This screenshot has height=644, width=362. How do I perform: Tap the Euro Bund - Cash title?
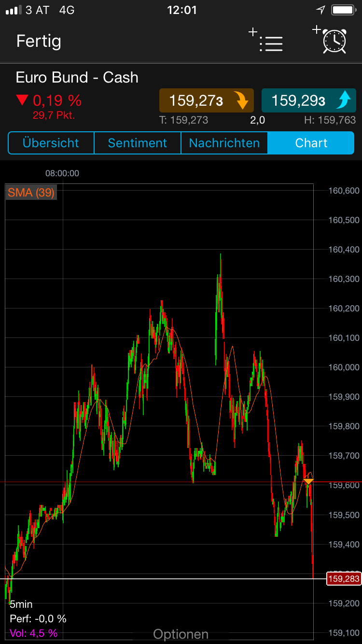click(x=77, y=77)
